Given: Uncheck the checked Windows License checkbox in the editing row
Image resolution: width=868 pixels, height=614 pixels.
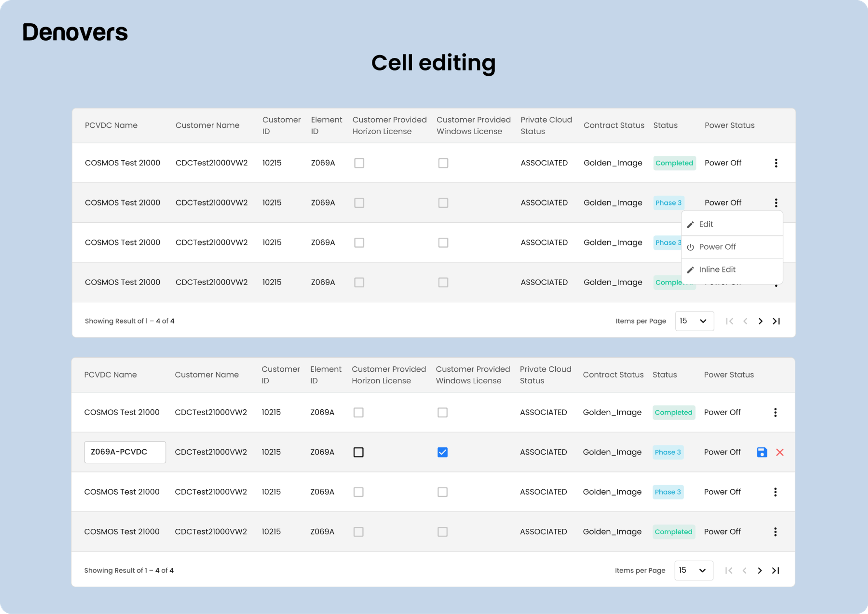Looking at the screenshot, I should click(x=442, y=452).
